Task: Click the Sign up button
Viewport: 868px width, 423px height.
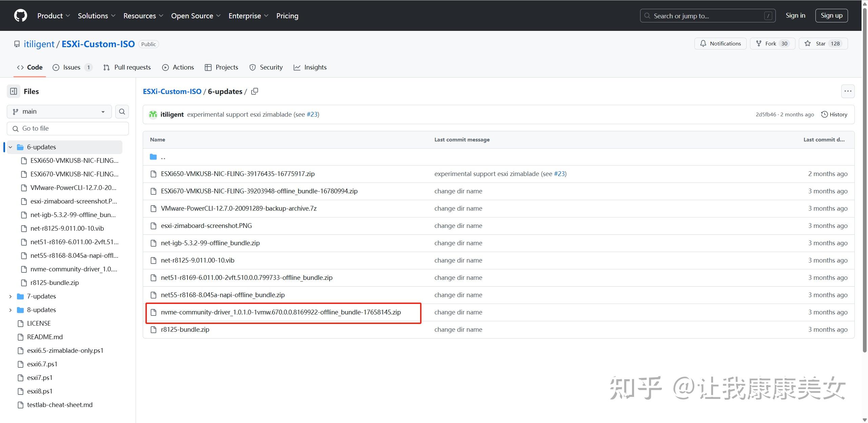Action: 831,16
